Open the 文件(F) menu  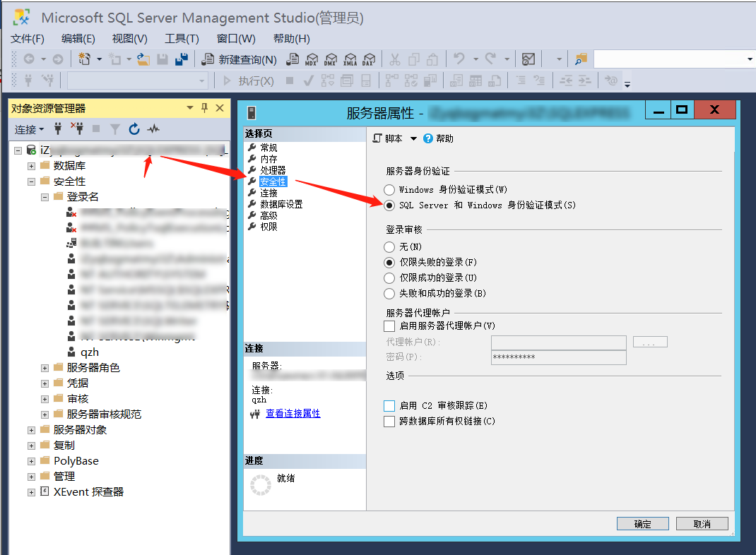coord(28,39)
